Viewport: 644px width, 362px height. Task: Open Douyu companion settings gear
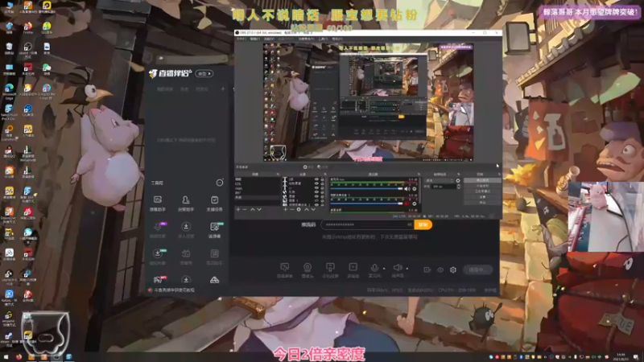click(453, 269)
